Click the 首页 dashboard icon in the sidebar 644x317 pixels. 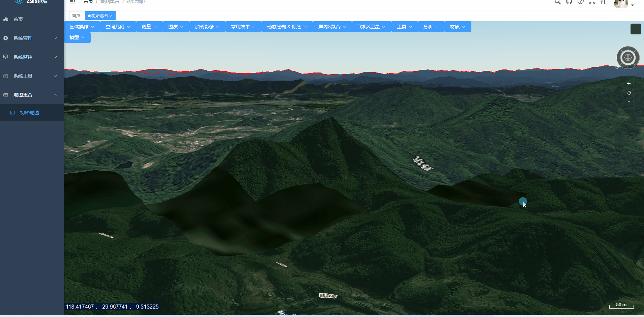[x=6, y=19]
